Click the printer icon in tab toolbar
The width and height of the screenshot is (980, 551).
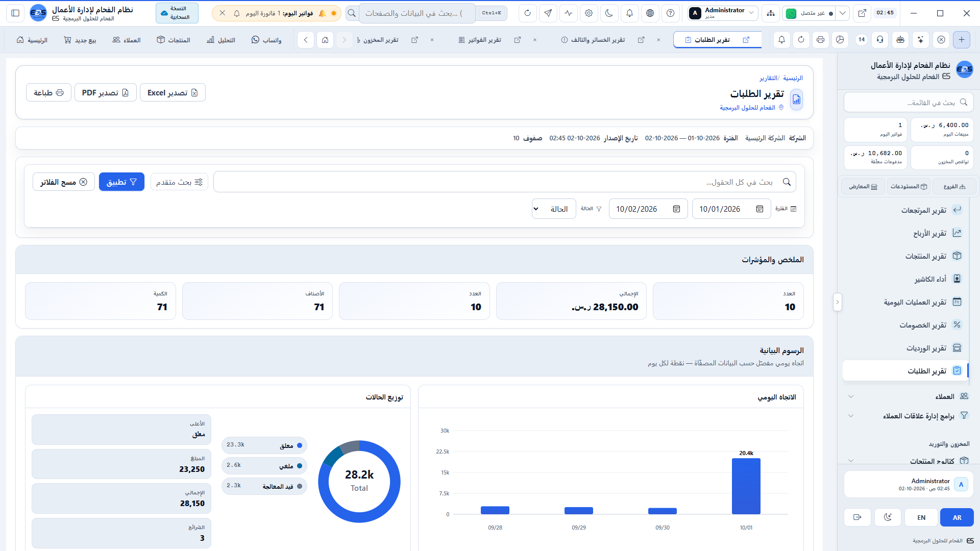820,40
